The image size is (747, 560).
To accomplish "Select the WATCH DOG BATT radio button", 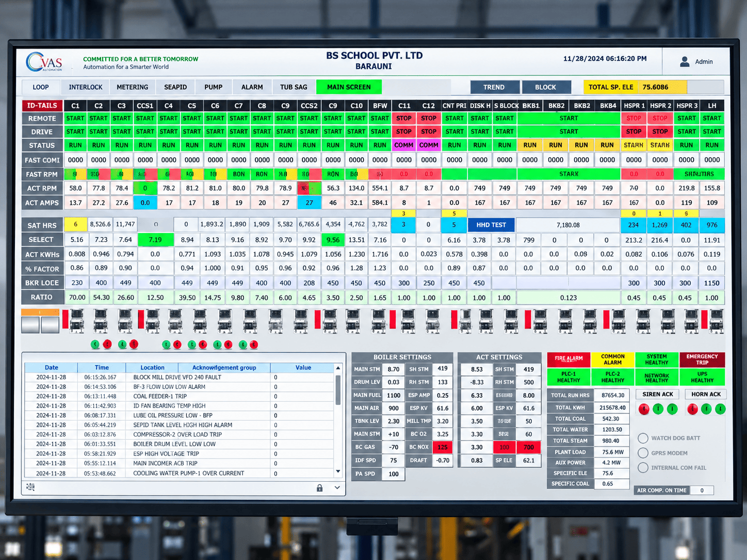I will click(x=643, y=438).
